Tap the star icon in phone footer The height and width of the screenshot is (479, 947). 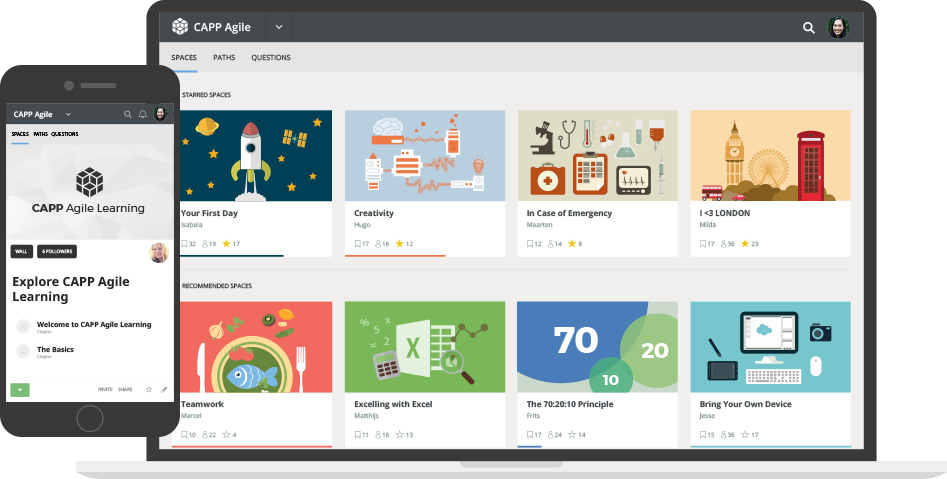click(149, 390)
